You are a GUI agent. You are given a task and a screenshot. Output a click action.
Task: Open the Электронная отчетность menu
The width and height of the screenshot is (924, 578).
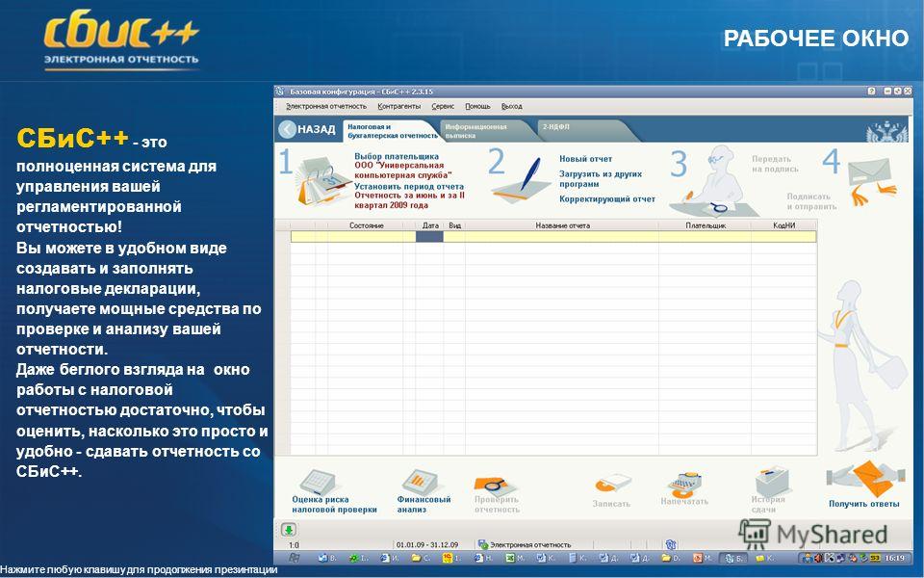326,106
